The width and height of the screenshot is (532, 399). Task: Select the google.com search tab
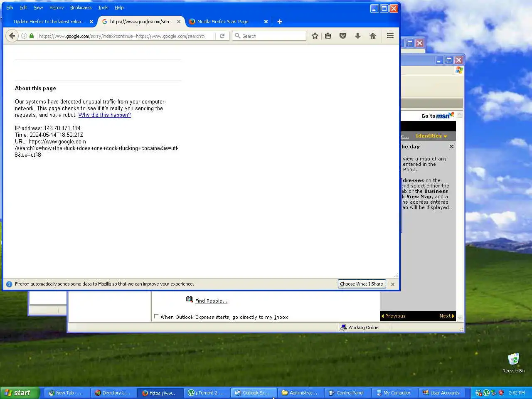(141, 22)
